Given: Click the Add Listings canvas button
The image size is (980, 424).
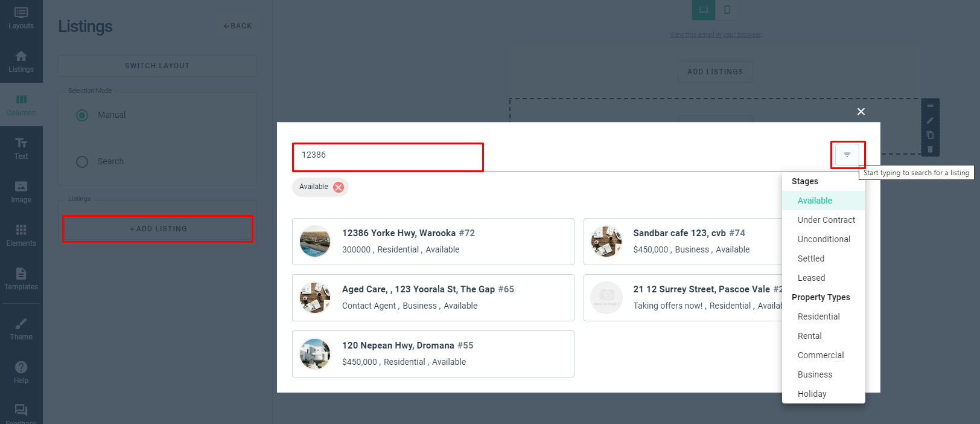Looking at the screenshot, I should (715, 71).
